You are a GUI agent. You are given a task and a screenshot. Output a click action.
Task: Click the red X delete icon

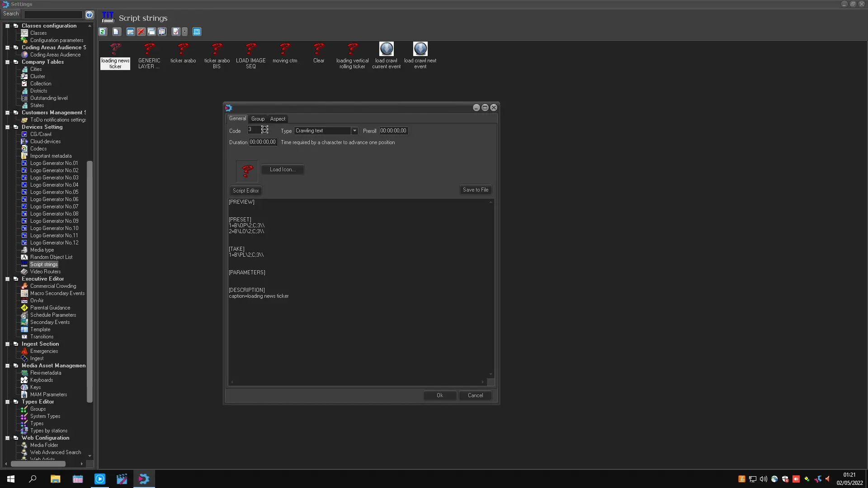[x=141, y=32]
